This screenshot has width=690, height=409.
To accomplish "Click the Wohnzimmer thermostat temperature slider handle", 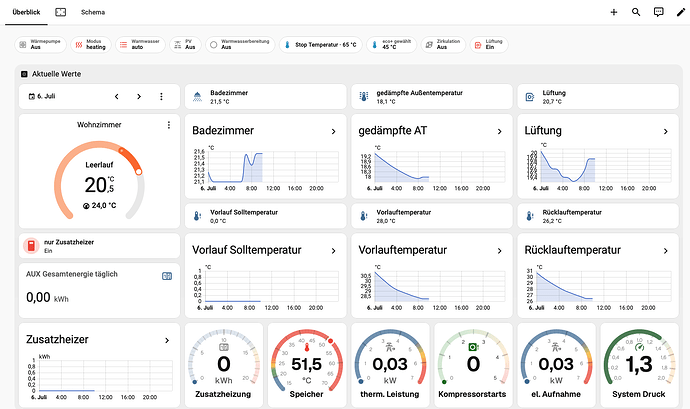I will pos(139,171).
